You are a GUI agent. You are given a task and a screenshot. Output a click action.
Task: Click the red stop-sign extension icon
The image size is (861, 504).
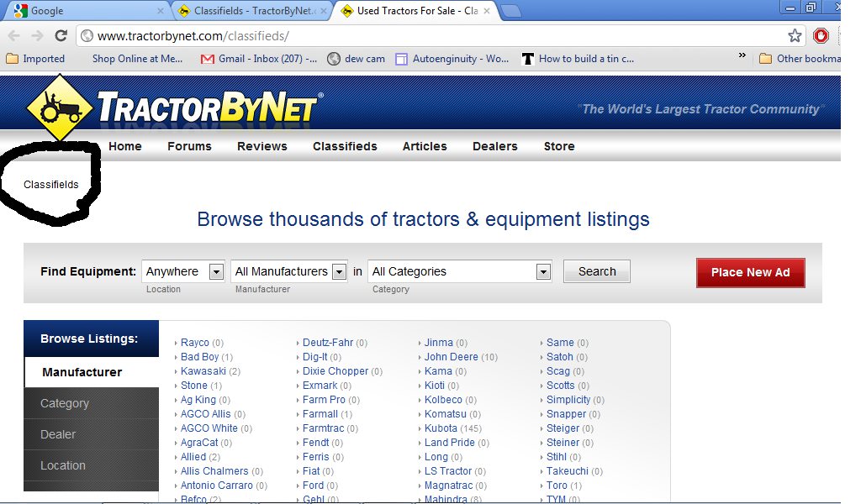click(x=821, y=36)
